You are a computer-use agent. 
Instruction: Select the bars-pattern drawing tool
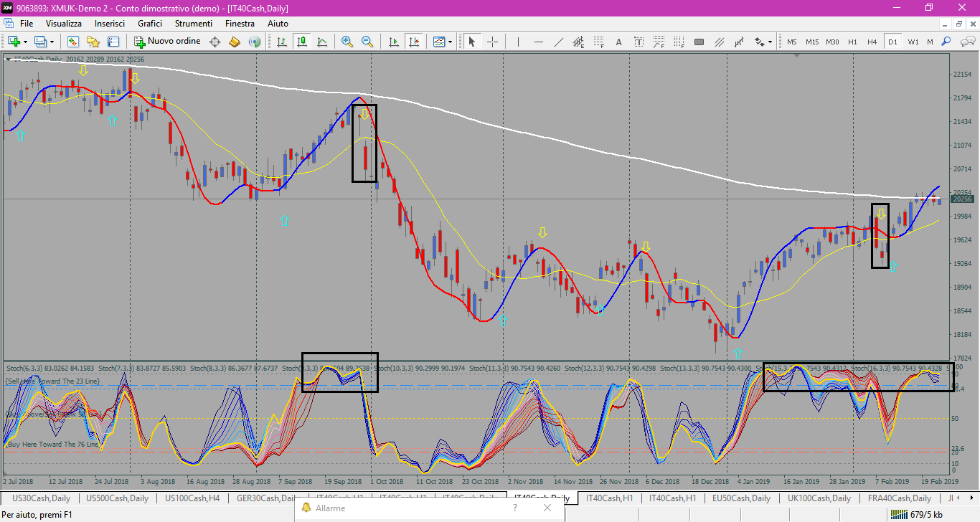coord(740,42)
